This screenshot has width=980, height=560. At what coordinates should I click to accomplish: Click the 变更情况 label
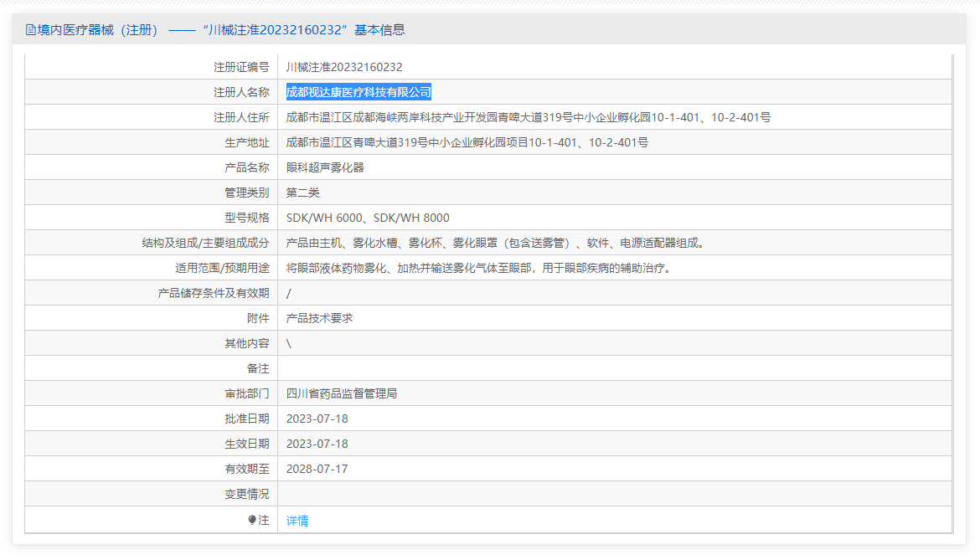coord(247,494)
